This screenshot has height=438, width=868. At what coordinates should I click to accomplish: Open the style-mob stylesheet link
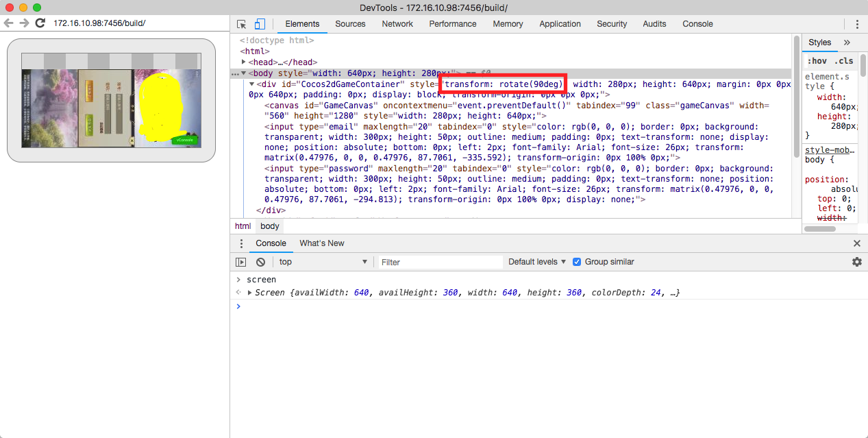click(829, 150)
